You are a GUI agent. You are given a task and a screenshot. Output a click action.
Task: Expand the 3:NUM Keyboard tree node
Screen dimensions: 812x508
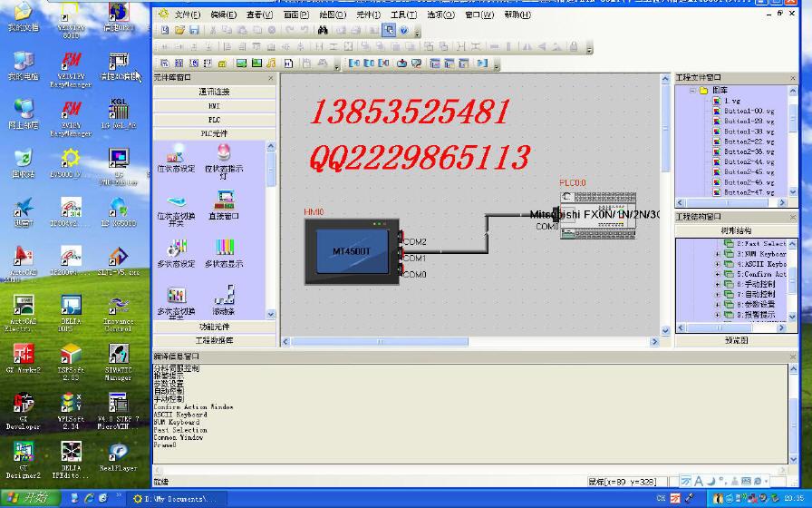click(x=718, y=254)
